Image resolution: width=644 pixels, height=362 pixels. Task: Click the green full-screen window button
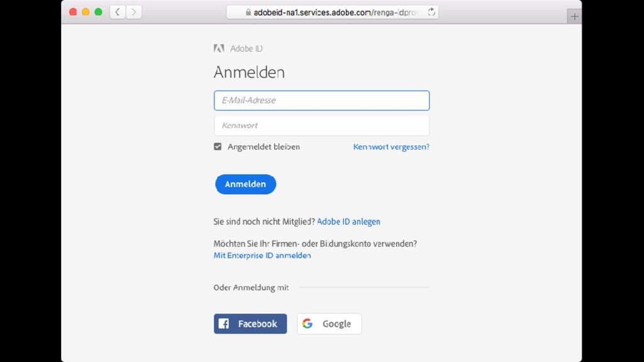coord(98,12)
